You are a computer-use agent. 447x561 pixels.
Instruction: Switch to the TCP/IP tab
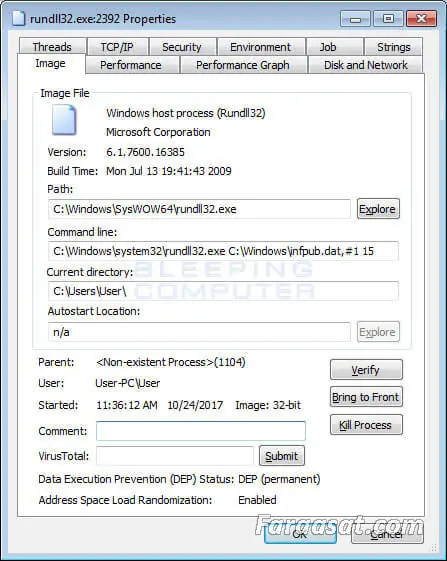point(117,47)
